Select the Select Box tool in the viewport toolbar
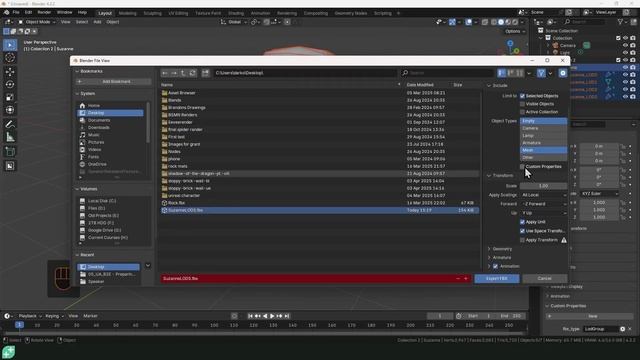 point(10,45)
